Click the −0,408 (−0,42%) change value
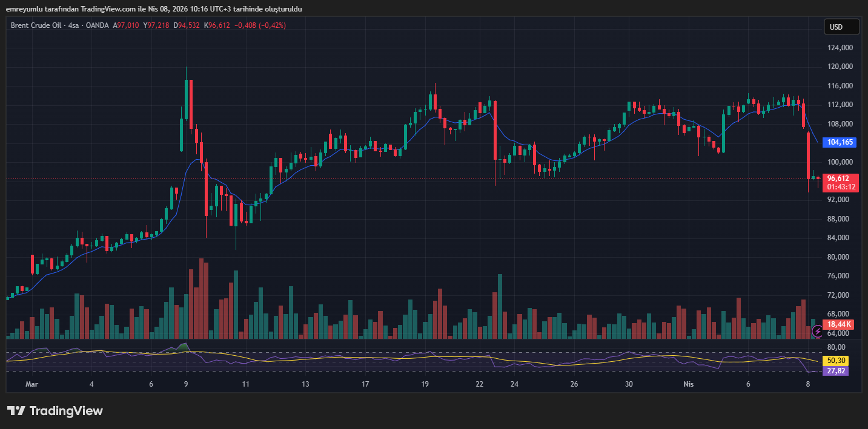Viewport: 868px width, 429px height. tap(259, 25)
